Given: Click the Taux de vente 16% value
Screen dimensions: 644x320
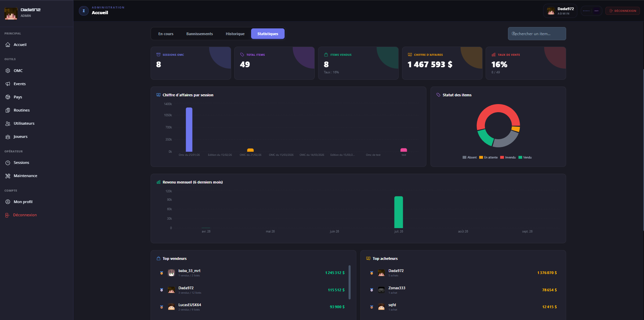Looking at the screenshot, I should 499,65.
